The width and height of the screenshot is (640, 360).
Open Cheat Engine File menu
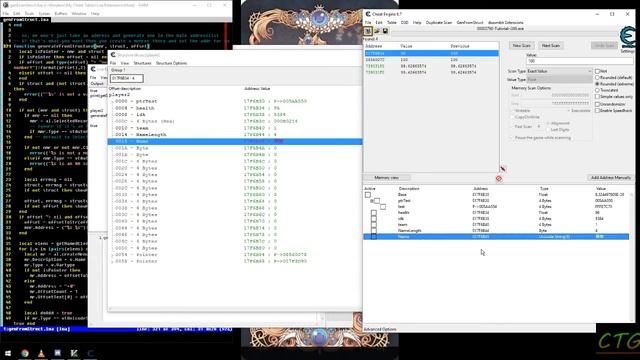(368, 22)
